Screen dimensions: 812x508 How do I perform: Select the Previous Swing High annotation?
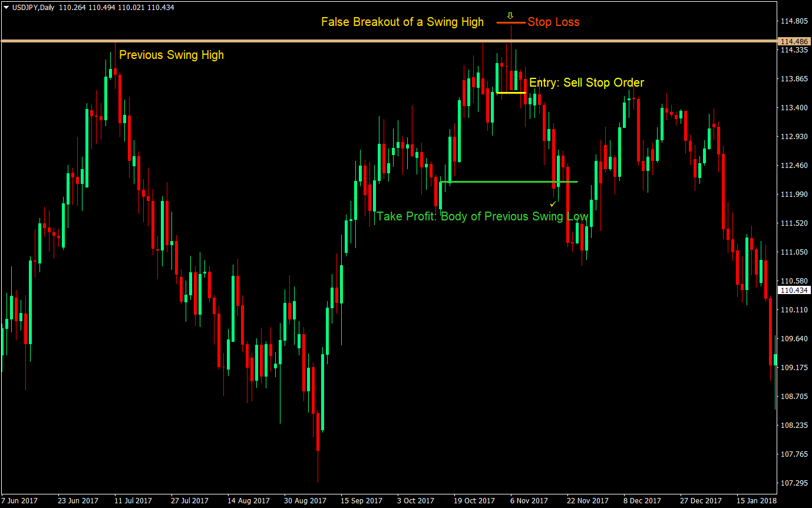click(171, 55)
